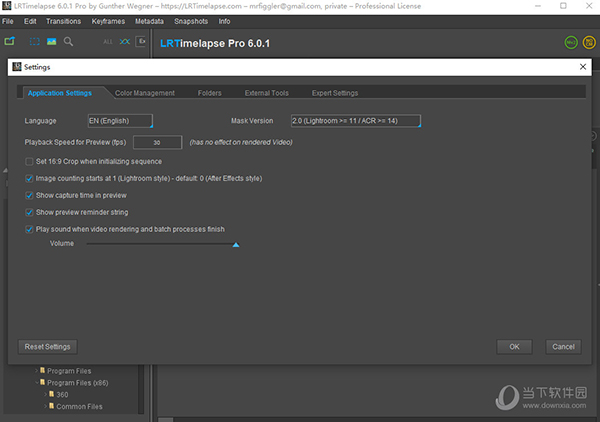This screenshot has height=422, width=600.
Task: Expand the 360 folder node
Action: point(46,394)
